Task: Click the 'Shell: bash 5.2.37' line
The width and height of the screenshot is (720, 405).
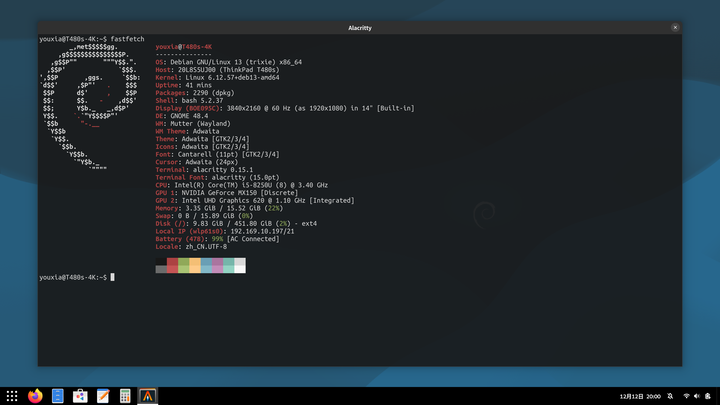Action: pyautogui.click(x=189, y=101)
